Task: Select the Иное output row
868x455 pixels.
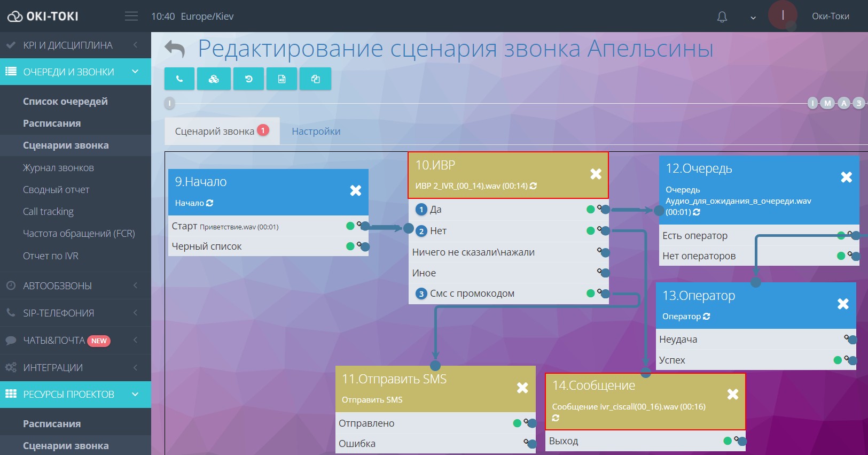Action: (509, 273)
